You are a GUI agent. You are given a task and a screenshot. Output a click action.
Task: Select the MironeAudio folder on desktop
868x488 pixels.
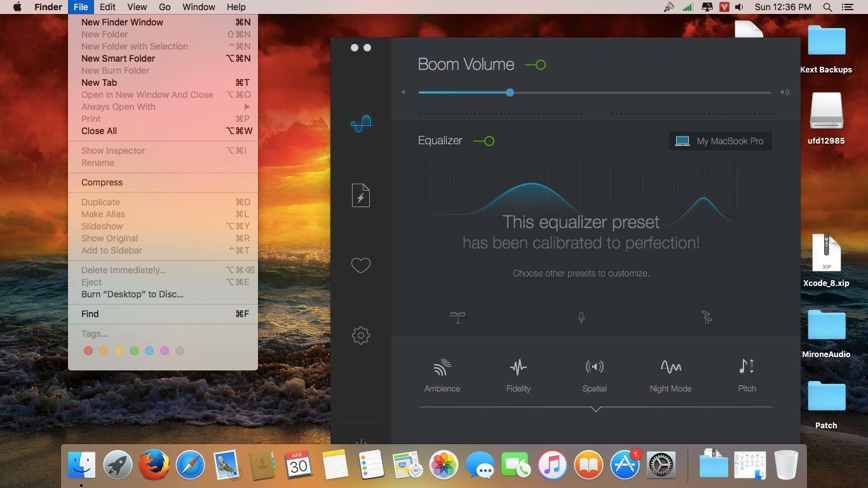[x=826, y=333]
